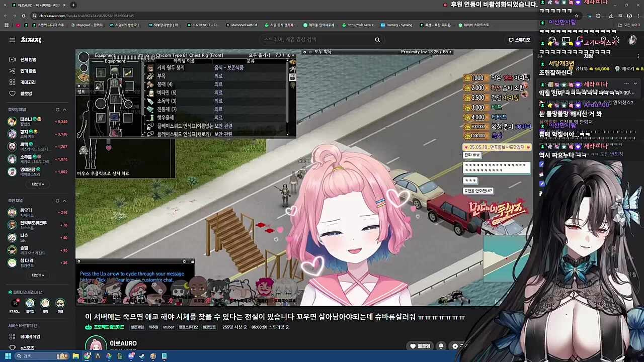The width and height of the screenshot is (644, 362).
Task: Click the 팔로잉 heart button
Action: 421,346
